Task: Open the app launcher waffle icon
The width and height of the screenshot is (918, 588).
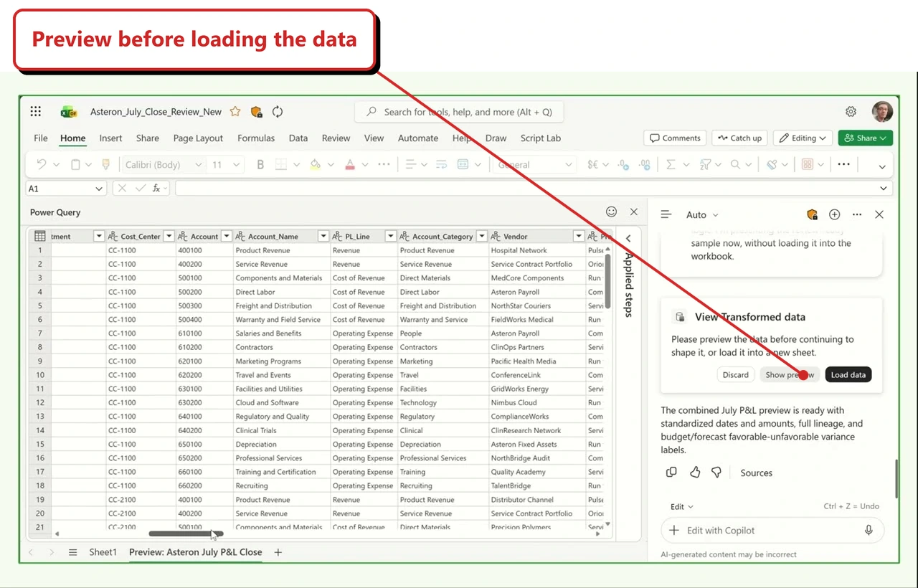Action: 36,111
